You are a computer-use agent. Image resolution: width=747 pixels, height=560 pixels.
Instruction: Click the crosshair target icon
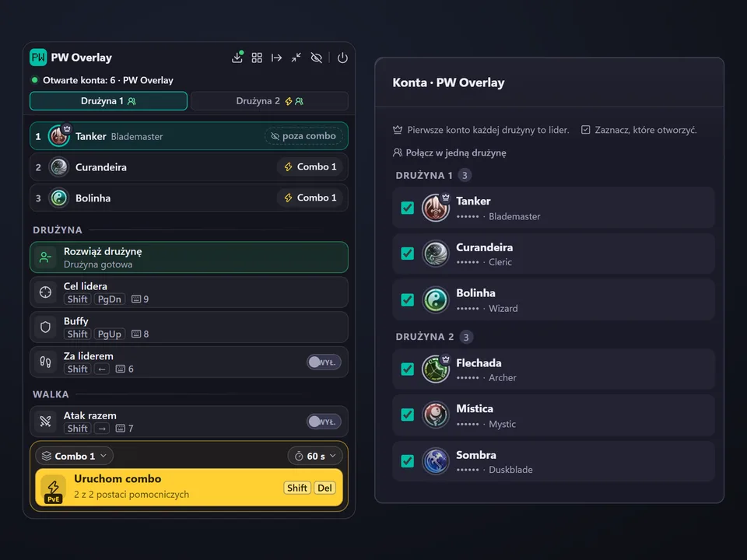45,292
